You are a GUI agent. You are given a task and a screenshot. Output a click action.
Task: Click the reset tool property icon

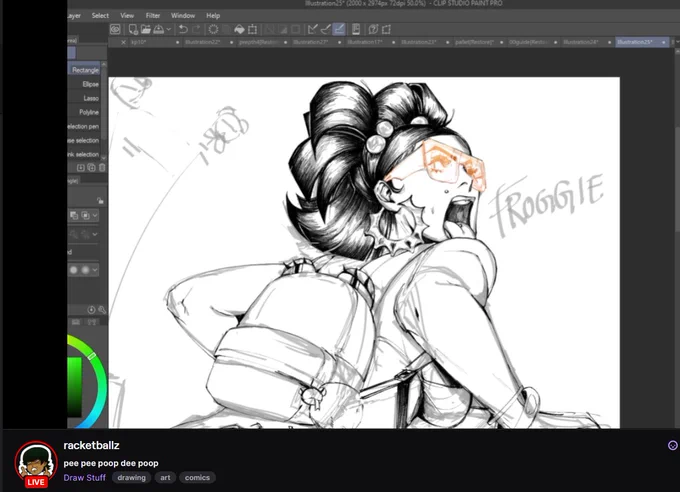(91, 310)
